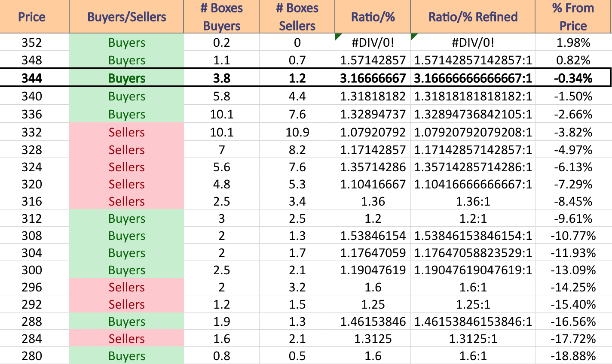This screenshot has width=612, height=364.
Task: Click the #DIV/0! cell in Ratio/% Refined column
Action: tap(473, 42)
